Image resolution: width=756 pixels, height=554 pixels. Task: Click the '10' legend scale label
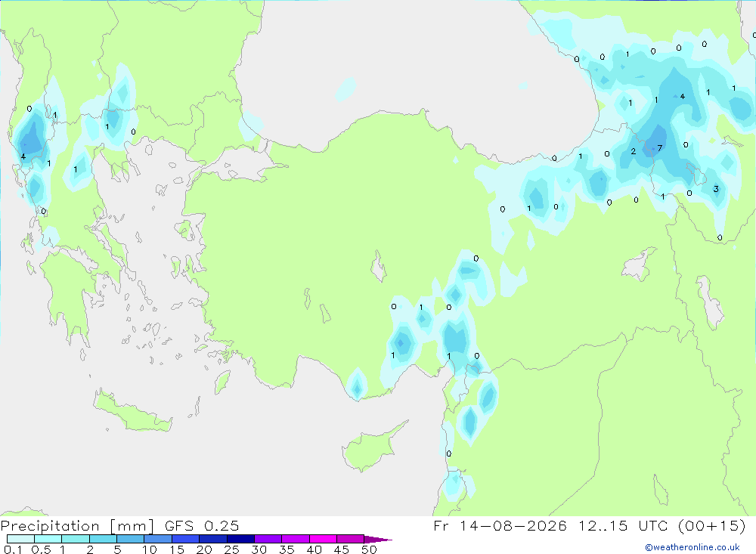click(x=150, y=549)
